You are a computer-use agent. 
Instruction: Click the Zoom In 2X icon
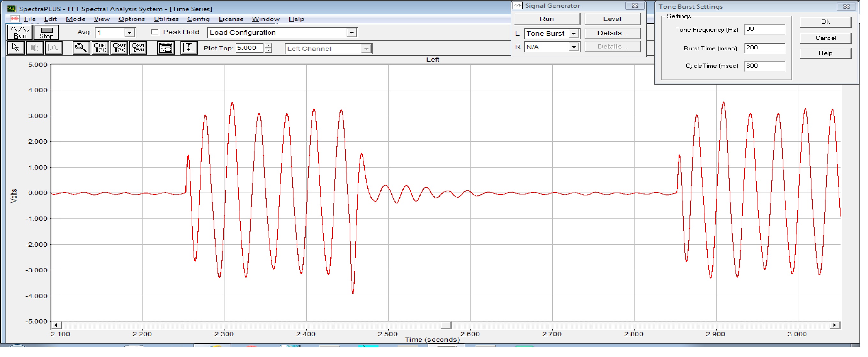click(100, 48)
